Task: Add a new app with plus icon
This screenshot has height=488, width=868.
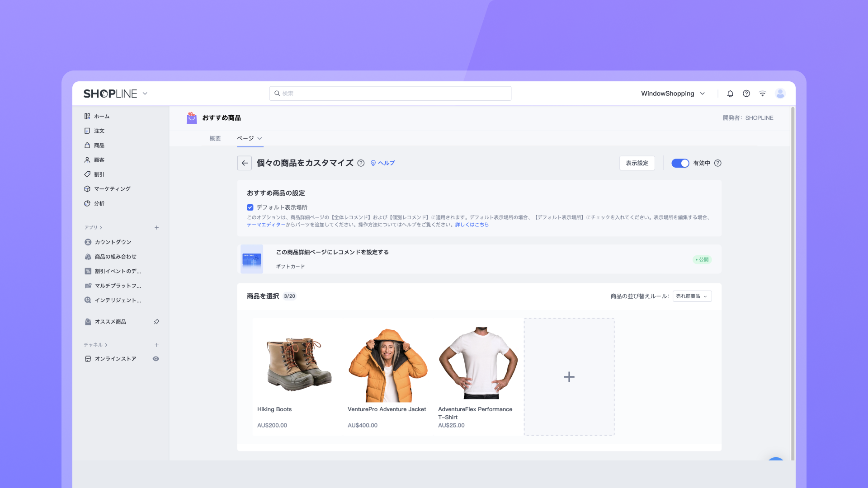Action: [156, 228]
